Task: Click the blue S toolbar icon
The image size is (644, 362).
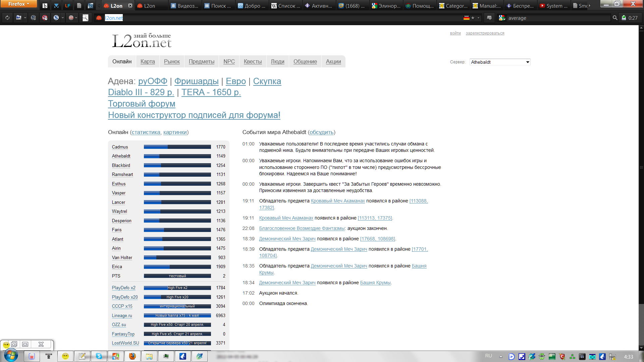Action: [56, 18]
